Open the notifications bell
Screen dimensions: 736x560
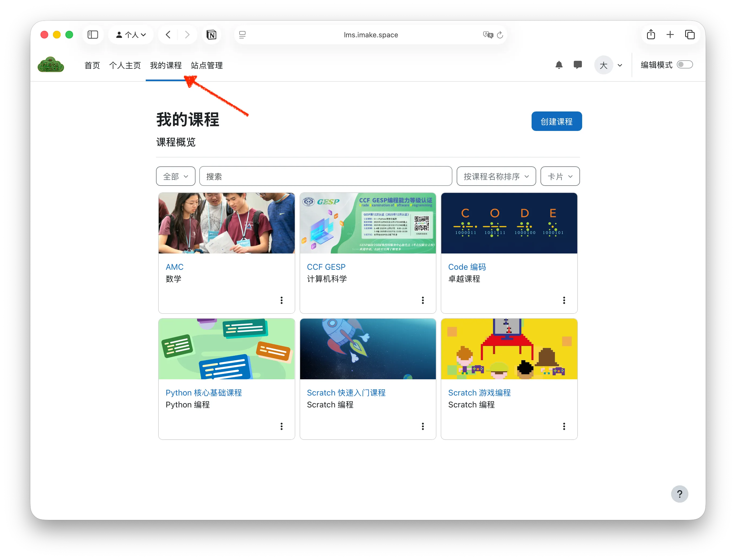[559, 65]
